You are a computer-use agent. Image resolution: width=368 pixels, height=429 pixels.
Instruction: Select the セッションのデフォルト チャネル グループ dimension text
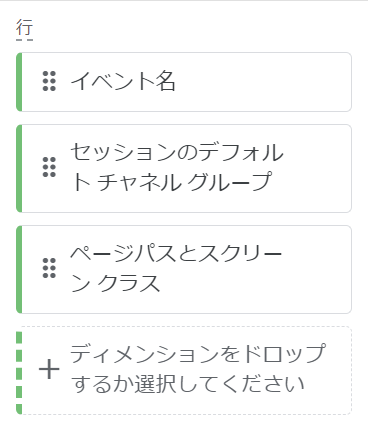click(177, 167)
